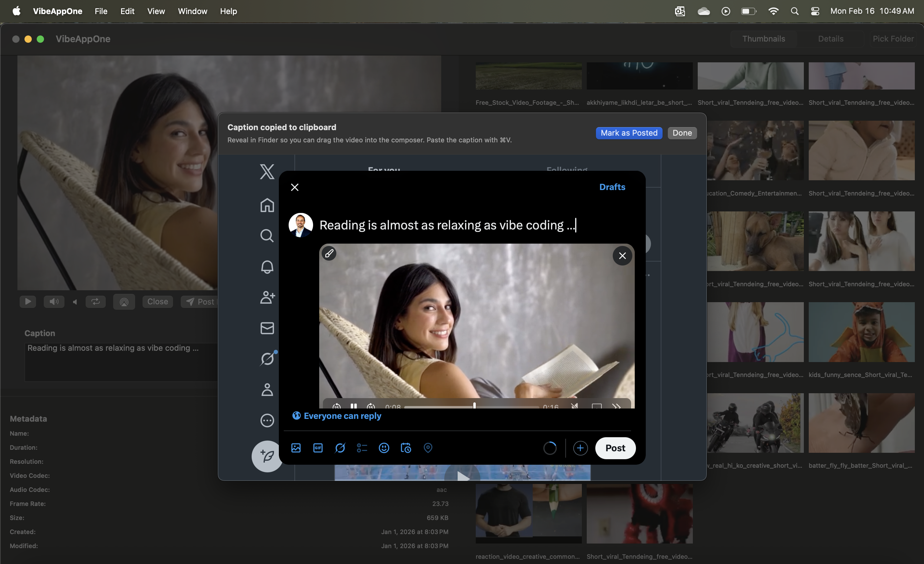The height and width of the screenshot is (564, 924).
Task: Open the emoji picker icon
Action: tap(384, 448)
